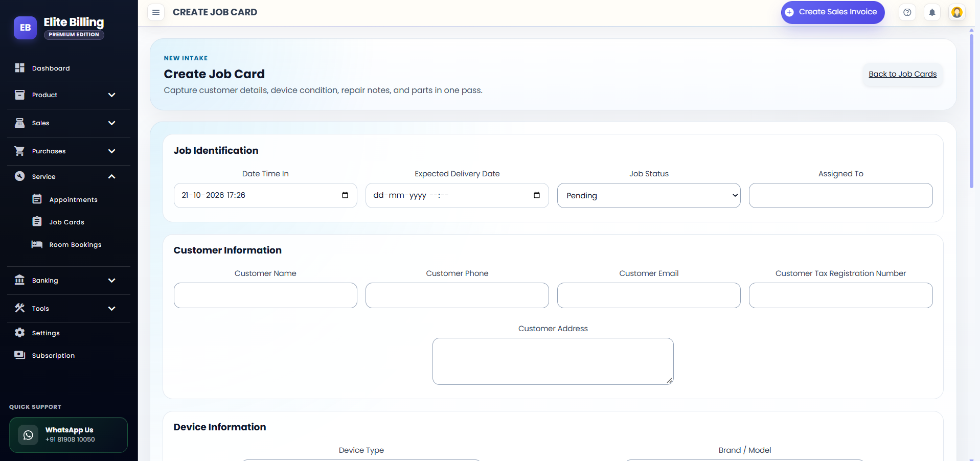This screenshot has width=980, height=461.
Task: Go to Job Cards in the sidebar
Action: point(66,222)
